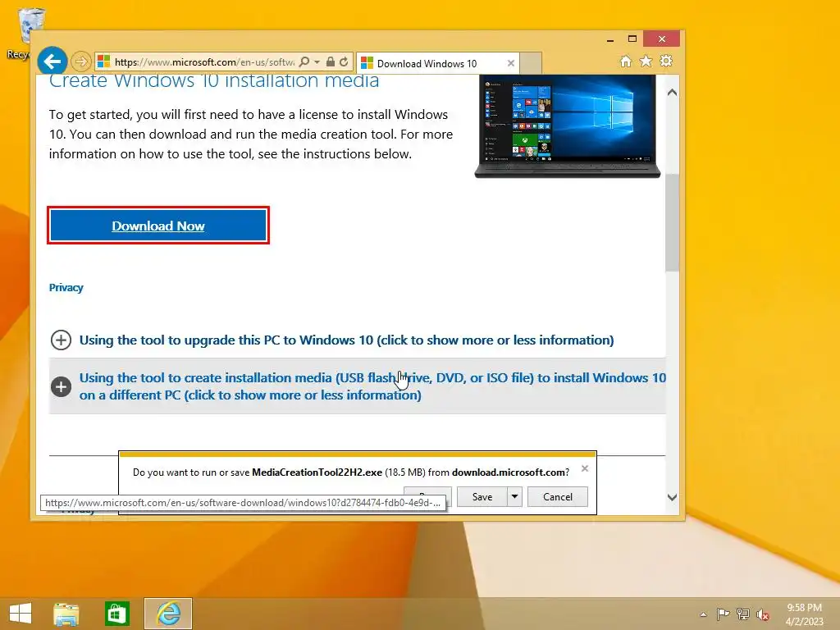Click the network icon in system tray
Image resolution: width=840 pixels, height=630 pixels.
(x=743, y=614)
